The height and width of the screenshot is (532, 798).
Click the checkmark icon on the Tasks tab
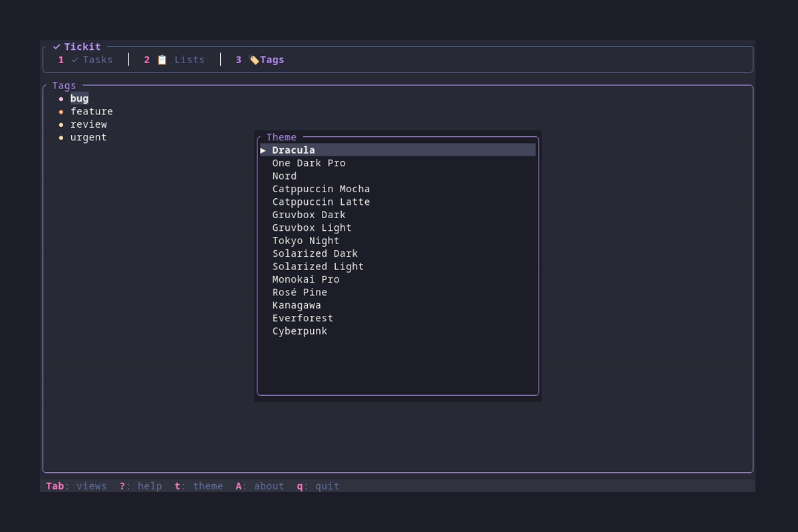[x=74, y=59]
